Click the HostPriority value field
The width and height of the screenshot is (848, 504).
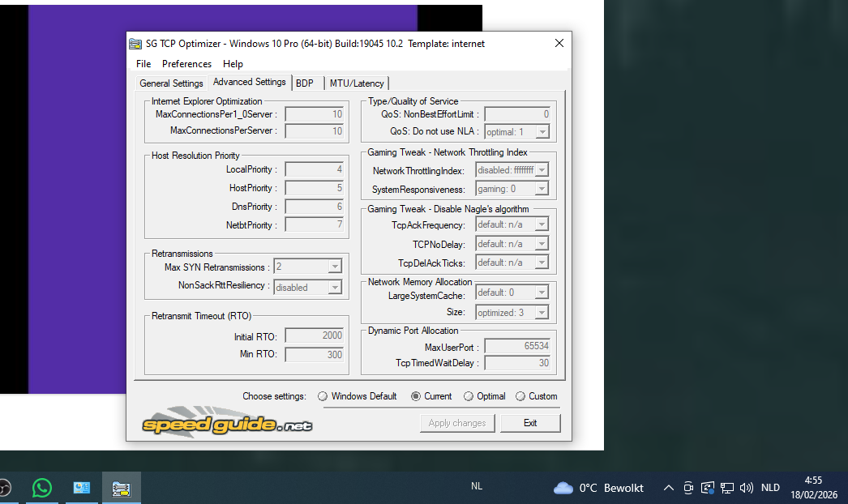(315, 188)
